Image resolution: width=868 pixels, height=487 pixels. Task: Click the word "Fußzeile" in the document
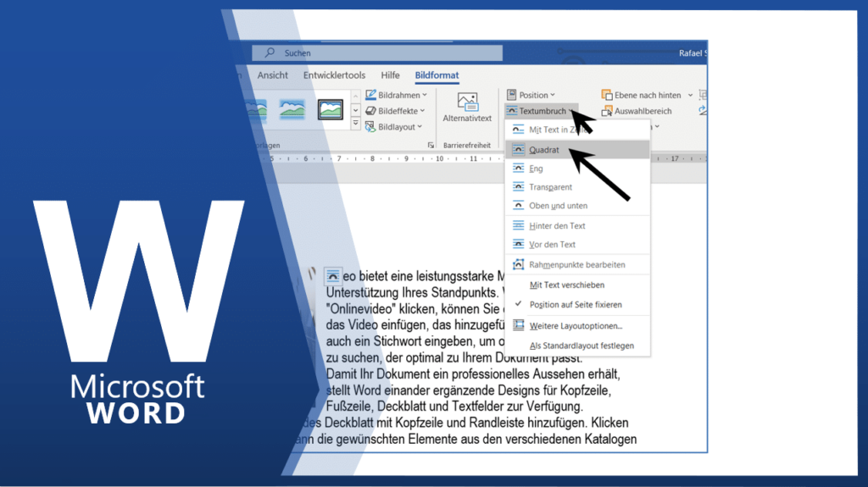click(349, 407)
